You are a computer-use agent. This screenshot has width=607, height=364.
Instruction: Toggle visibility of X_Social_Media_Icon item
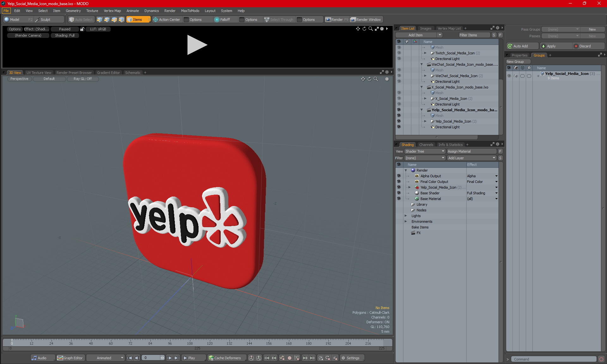(x=399, y=99)
